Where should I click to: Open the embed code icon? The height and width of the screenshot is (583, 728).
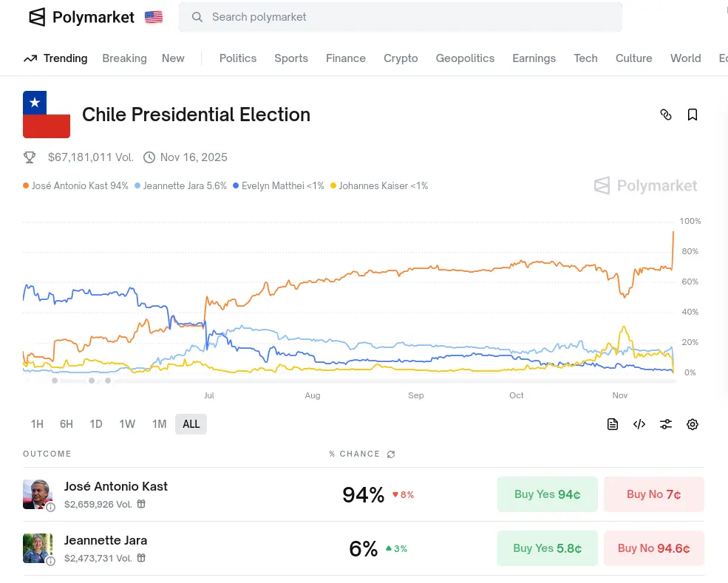639,424
